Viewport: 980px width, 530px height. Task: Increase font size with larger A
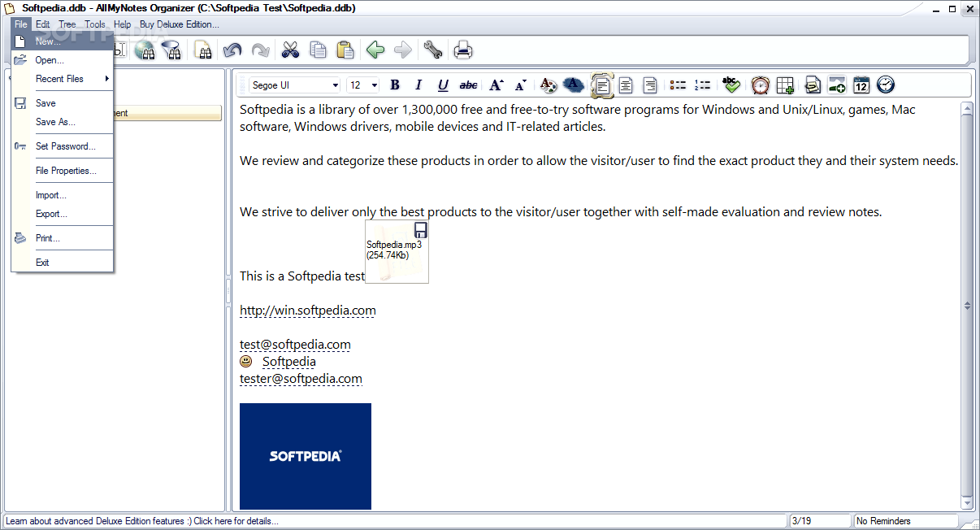pos(496,85)
